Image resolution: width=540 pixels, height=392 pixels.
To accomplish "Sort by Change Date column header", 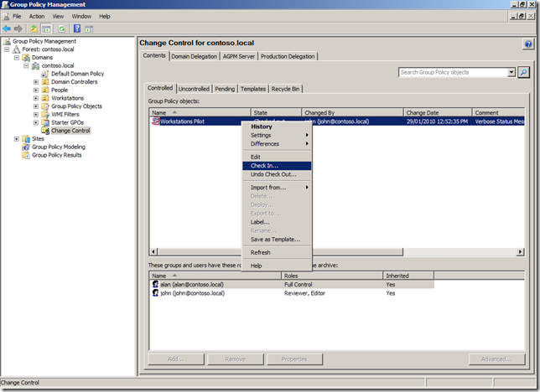I will (x=421, y=112).
